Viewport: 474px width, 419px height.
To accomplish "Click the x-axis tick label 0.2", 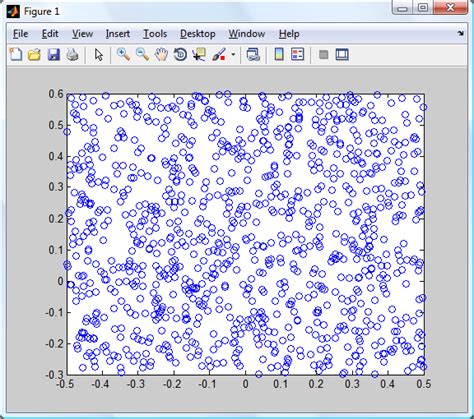I will (317, 384).
